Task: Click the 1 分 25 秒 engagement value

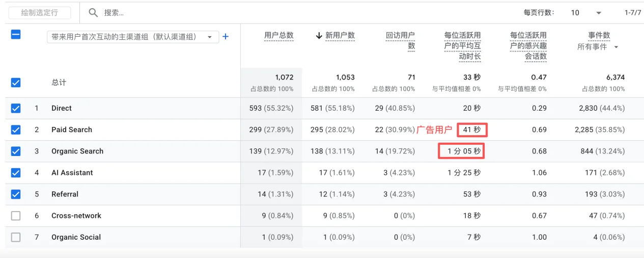Action: 464,172
